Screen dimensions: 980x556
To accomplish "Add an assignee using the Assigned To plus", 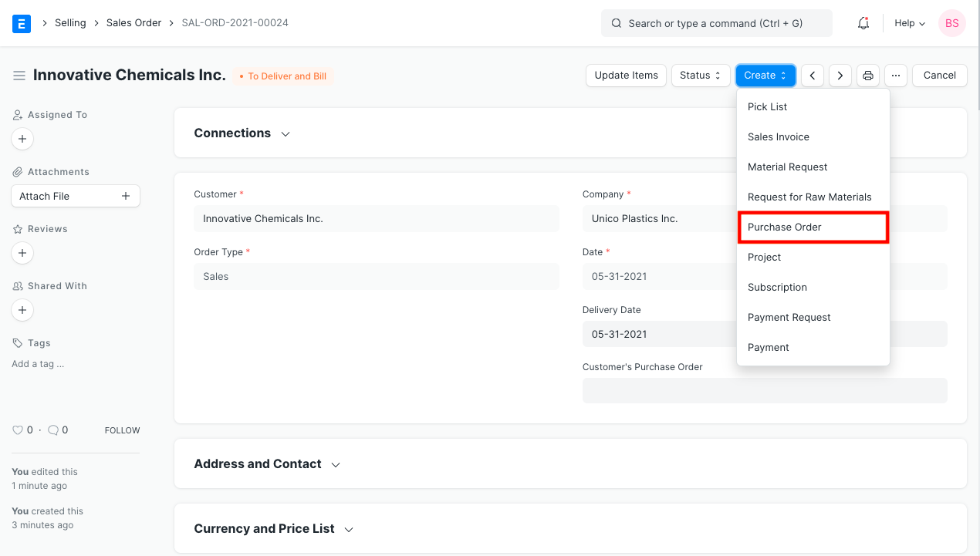I will [x=22, y=139].
